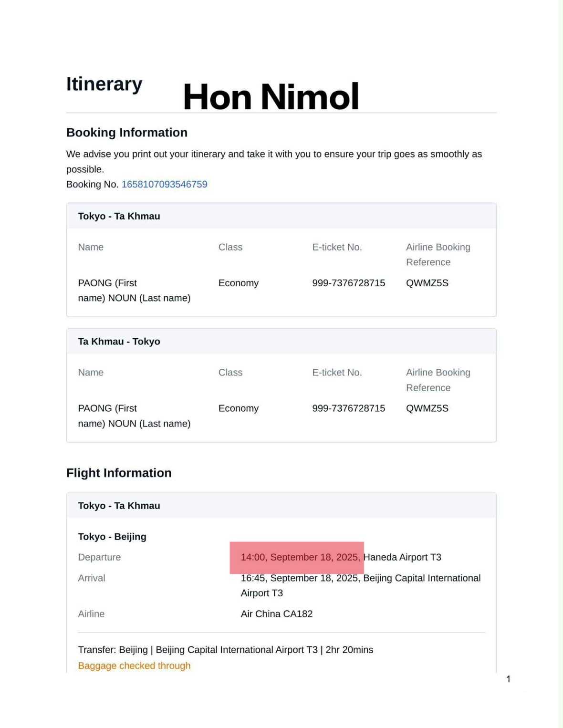
Task: Click the booking number 1658107093546759 link
Action: pyautogui.click(x=164, y=185)
